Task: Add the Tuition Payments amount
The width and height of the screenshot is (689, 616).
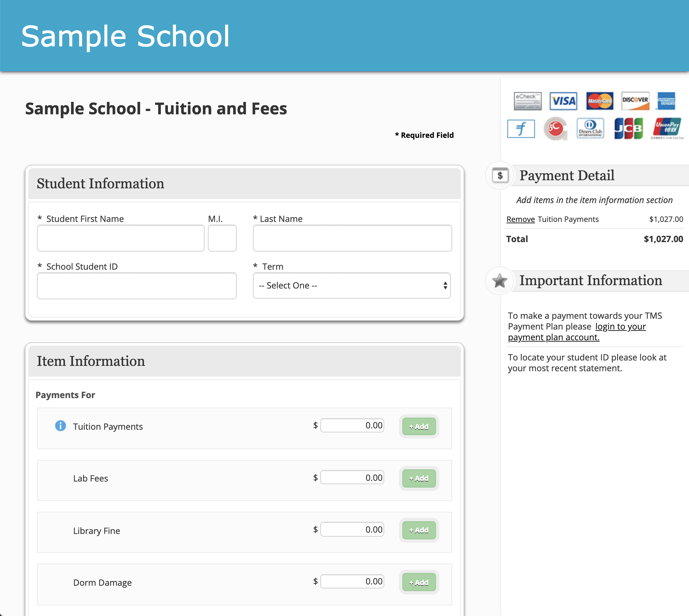Action: tap(419, 426)
